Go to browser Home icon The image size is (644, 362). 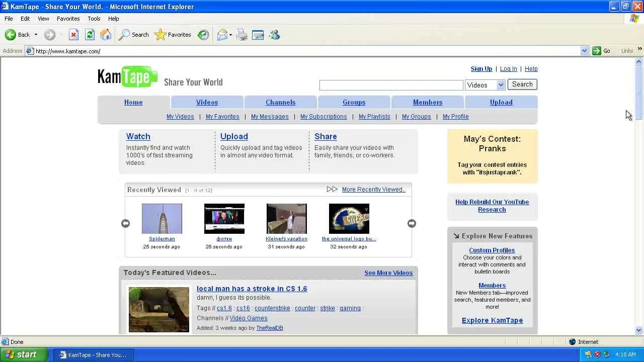tap(106, 35)
